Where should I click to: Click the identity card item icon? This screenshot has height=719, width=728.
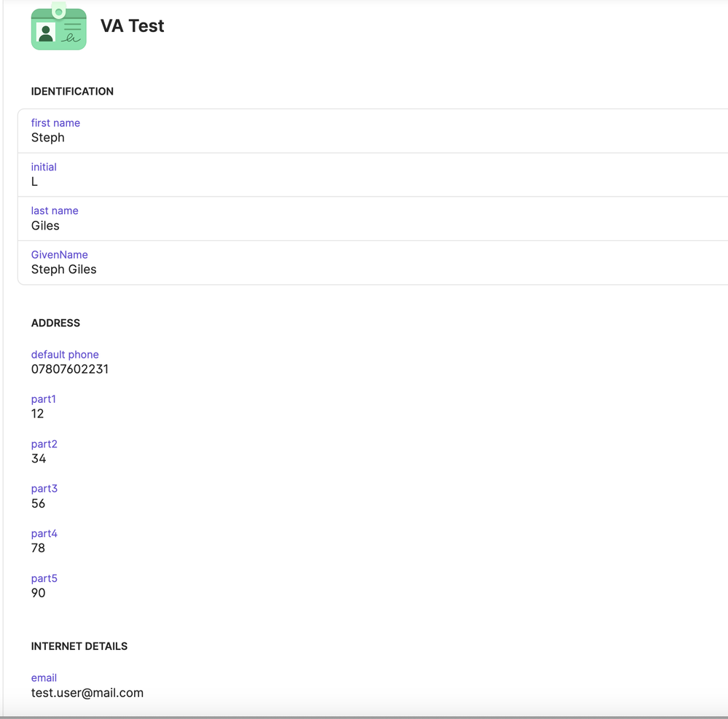pyautogui.click(x=58, y=28)
